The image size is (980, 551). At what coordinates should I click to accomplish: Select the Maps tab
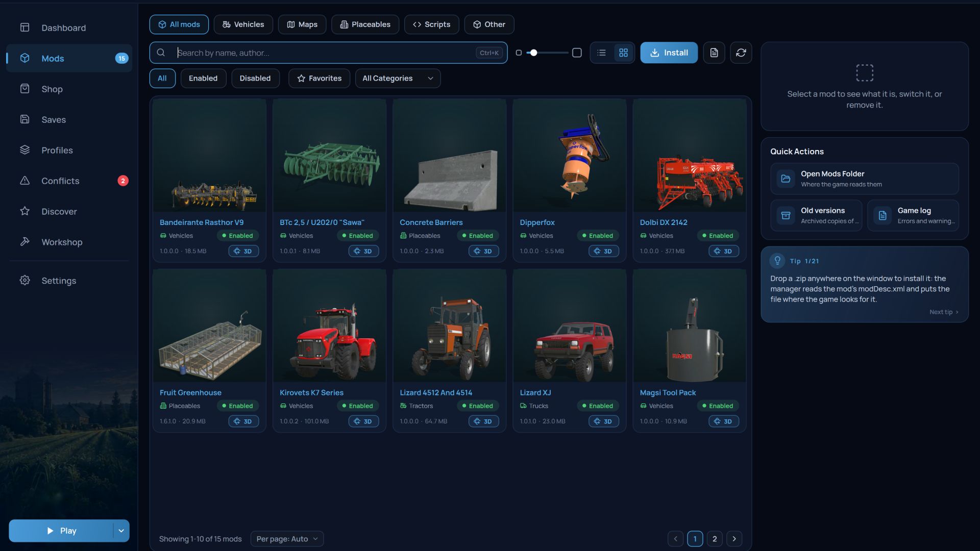point(302,24)
